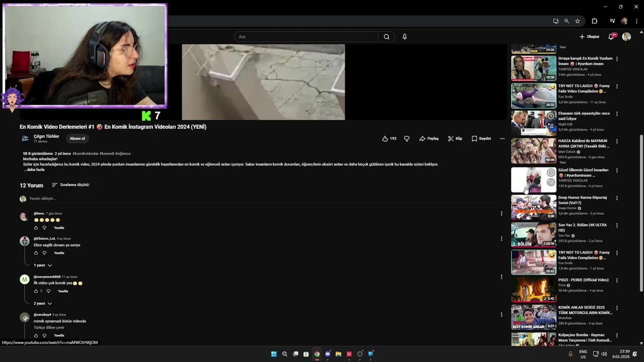Open options for POIZI - PERDE video
Viewport: 644px width, 362px height.
click(617, 281)
